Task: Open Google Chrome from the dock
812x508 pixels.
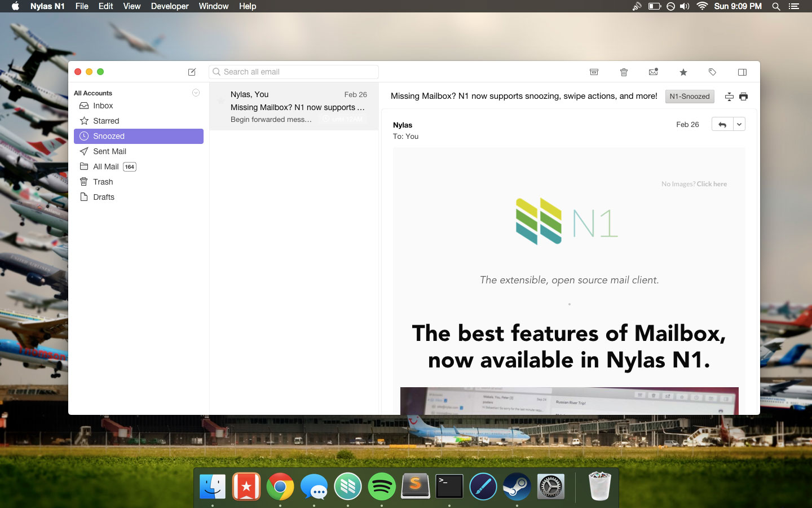Action: point(280,487)
